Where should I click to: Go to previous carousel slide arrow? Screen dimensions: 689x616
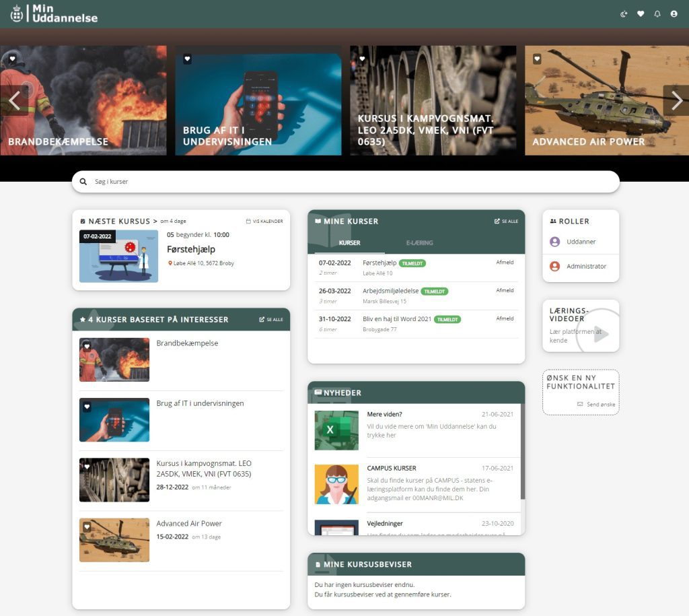(x=14, y=101)
